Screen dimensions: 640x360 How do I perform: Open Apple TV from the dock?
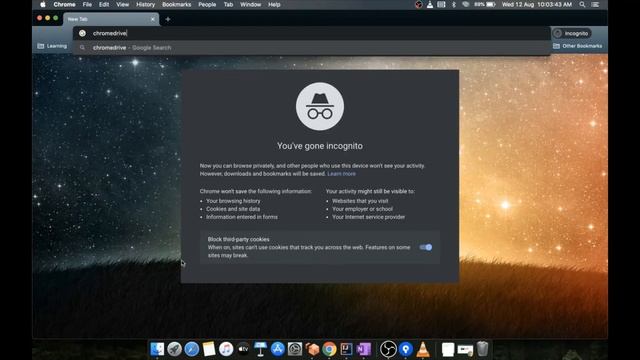[x=243, y=349]
